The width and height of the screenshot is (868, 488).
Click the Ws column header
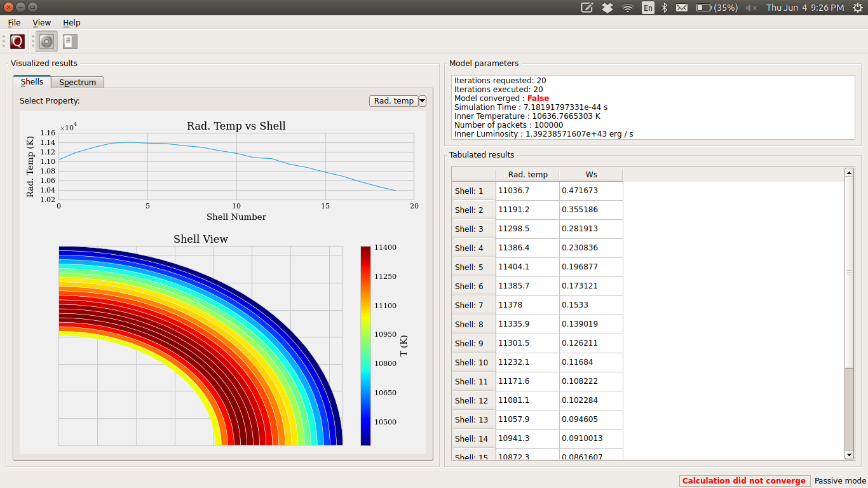pyautogui.click(x=591, y=175)
